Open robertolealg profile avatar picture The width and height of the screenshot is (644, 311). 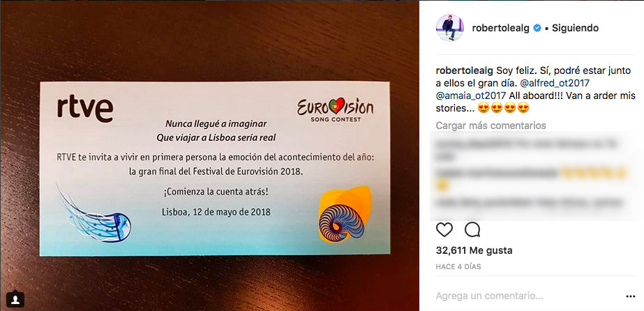[x=450, y=28]
